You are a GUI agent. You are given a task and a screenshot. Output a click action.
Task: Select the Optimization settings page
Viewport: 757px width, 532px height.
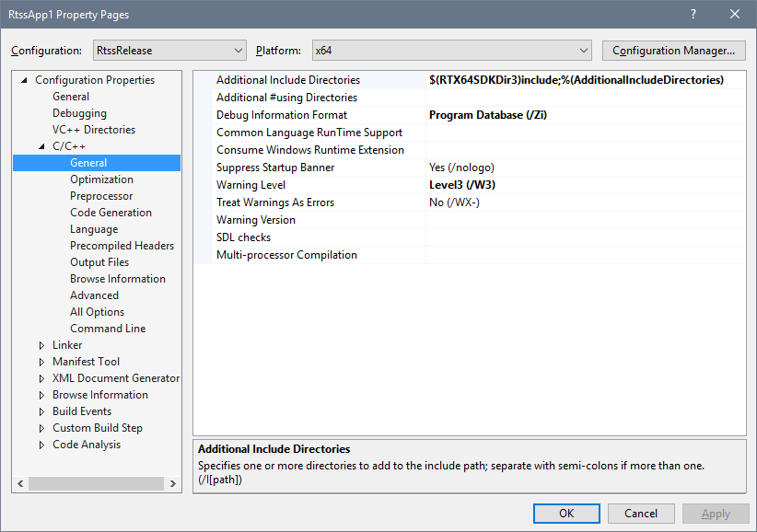coord(101,179)
